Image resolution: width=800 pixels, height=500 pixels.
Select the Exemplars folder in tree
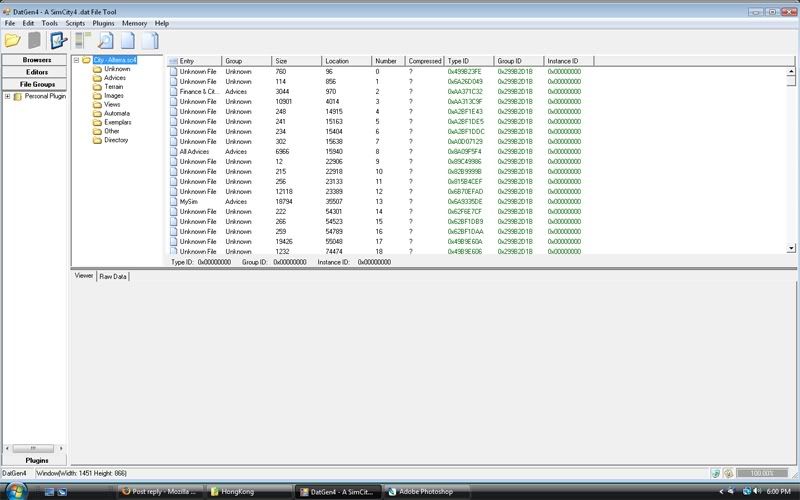[118, 122]
